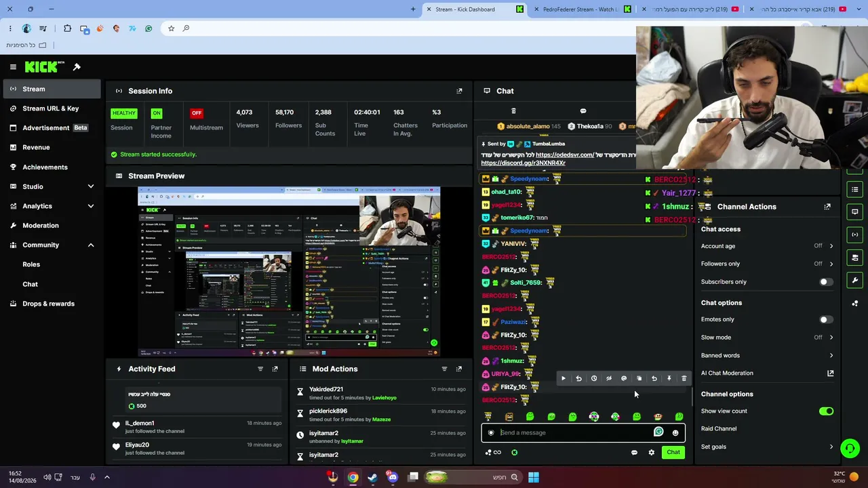Open the odedsvr.com link in pinned message

click(x=565, y=155)
